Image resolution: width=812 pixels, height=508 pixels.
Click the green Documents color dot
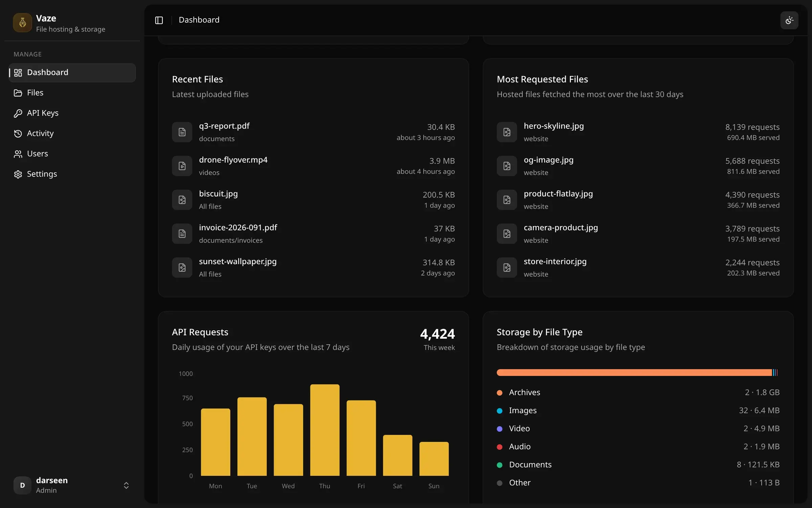pos(499,465)
